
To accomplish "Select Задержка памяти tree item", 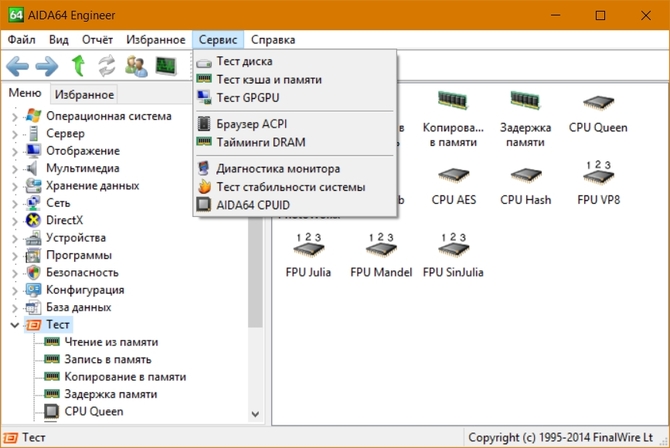I will click(111, 394).
